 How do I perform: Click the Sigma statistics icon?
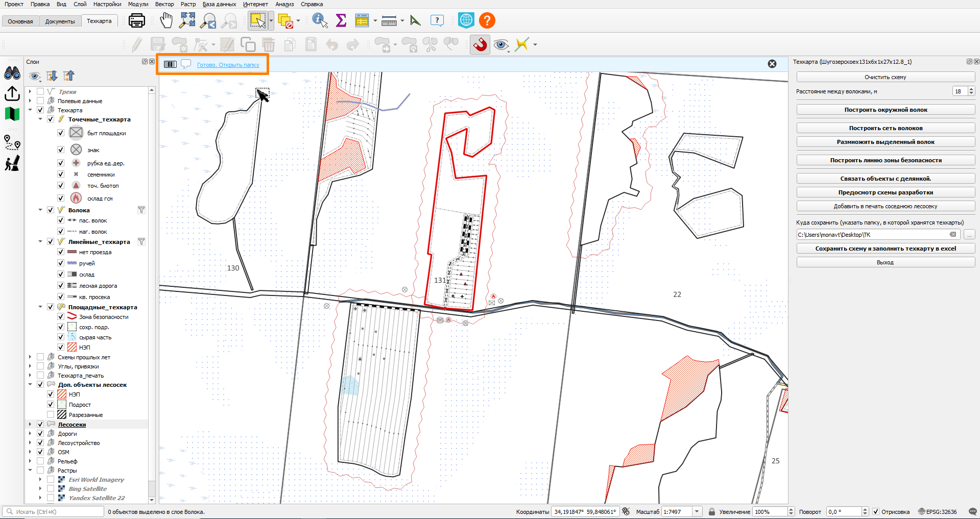341,20
